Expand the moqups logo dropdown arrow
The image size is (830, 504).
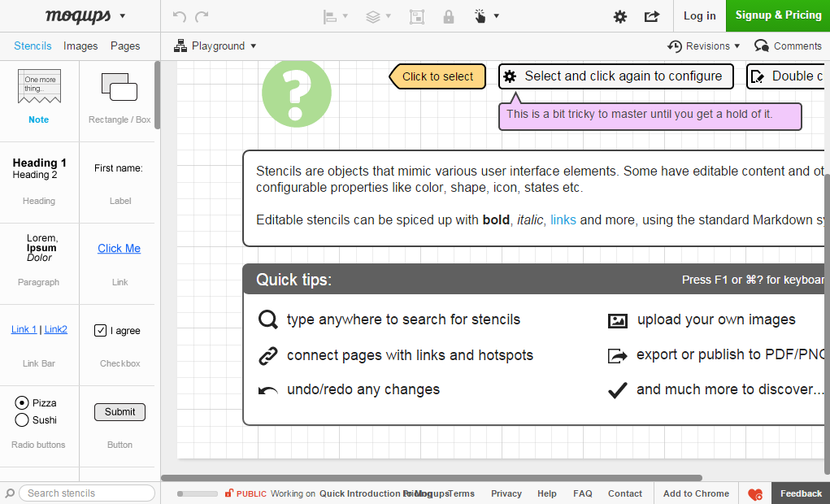[x=122, y=16]
